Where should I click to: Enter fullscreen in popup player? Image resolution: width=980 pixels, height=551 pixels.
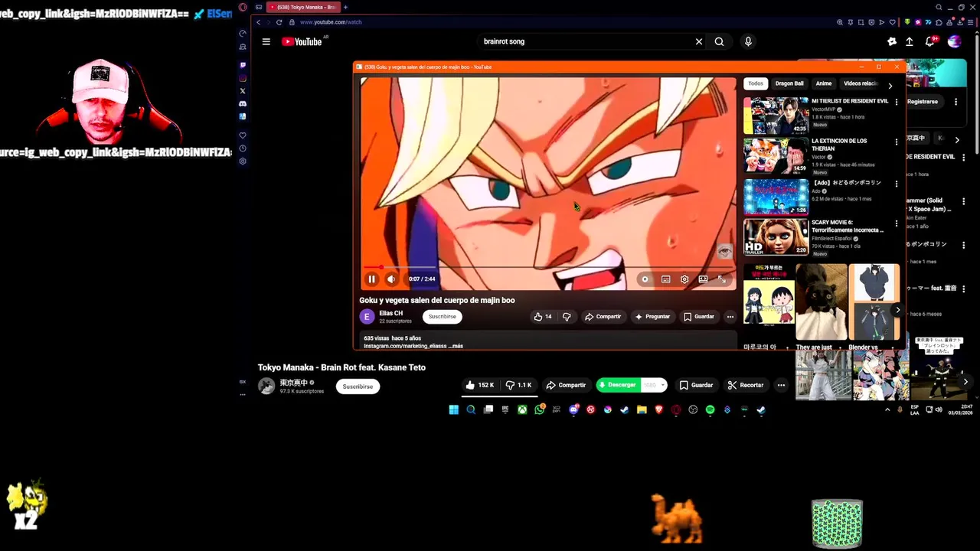coord(721,279)
